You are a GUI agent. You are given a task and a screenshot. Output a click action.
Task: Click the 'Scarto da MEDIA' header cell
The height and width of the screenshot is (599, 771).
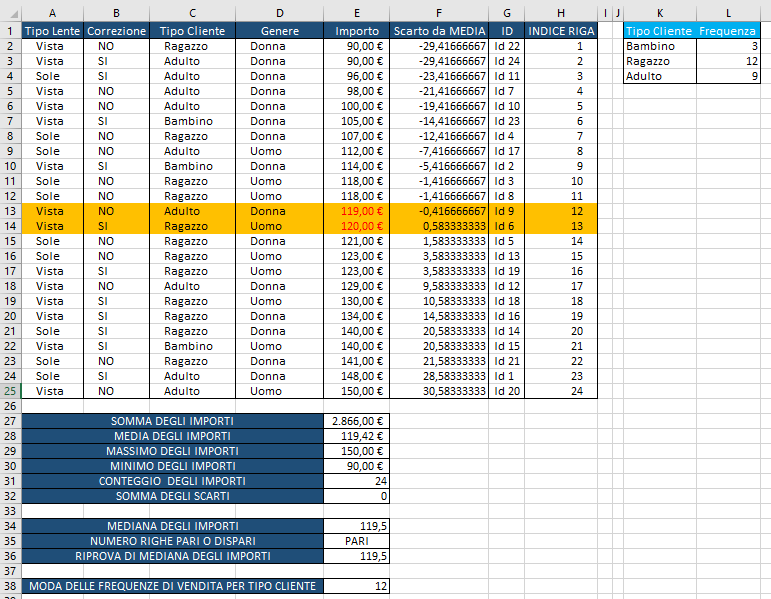pyautogui.click(x=439, y=31)
